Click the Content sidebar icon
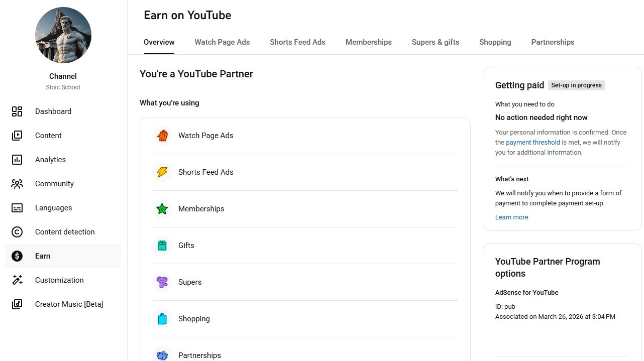The image size is (644, 361). coord(17,136)
